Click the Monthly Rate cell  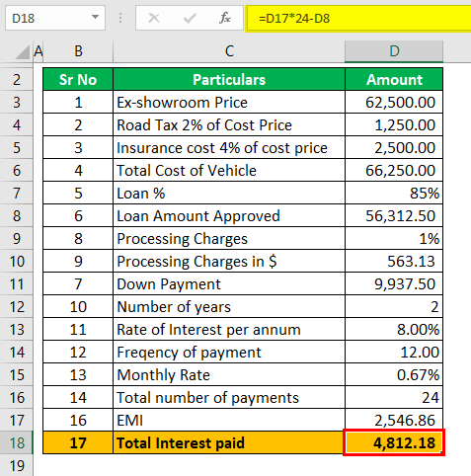click(x=229, y=375)
